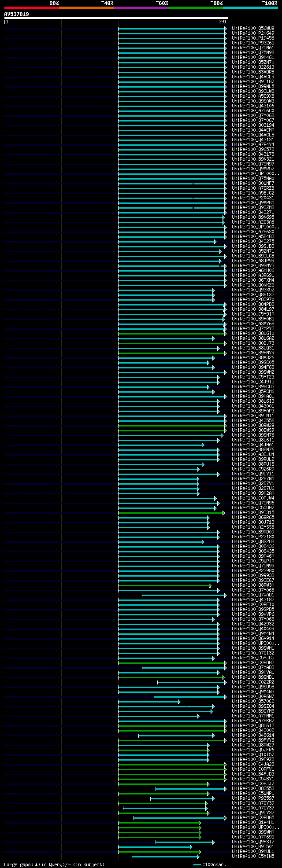Select subject UniRef100_B9GMD1
The image size is (282, 868).
point(253,677)
